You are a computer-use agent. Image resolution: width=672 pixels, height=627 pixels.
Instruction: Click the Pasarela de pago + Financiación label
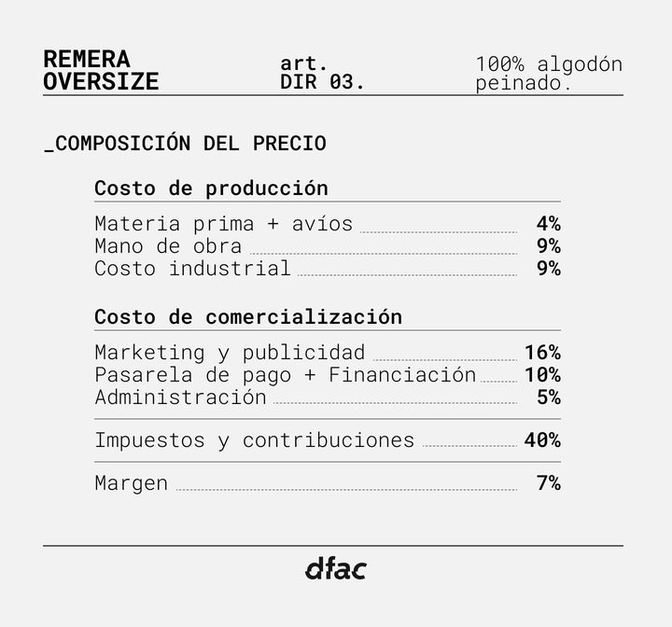coord(286,375)
